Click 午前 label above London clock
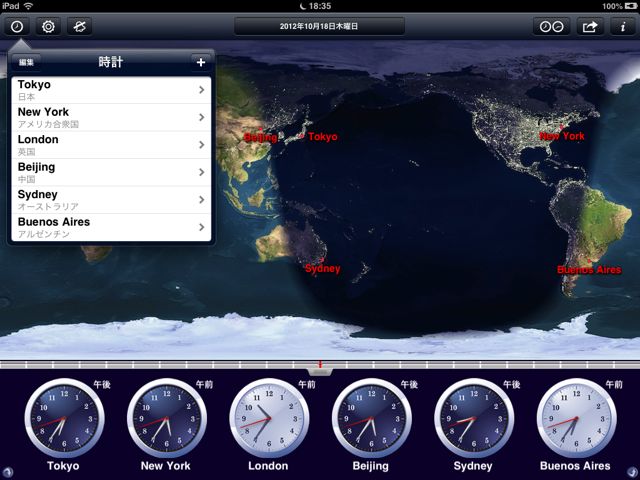 (307, 384)
